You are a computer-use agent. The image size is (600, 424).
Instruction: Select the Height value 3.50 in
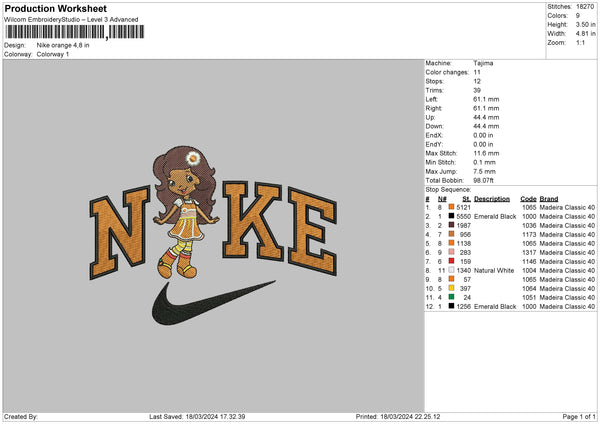(585, 24)
